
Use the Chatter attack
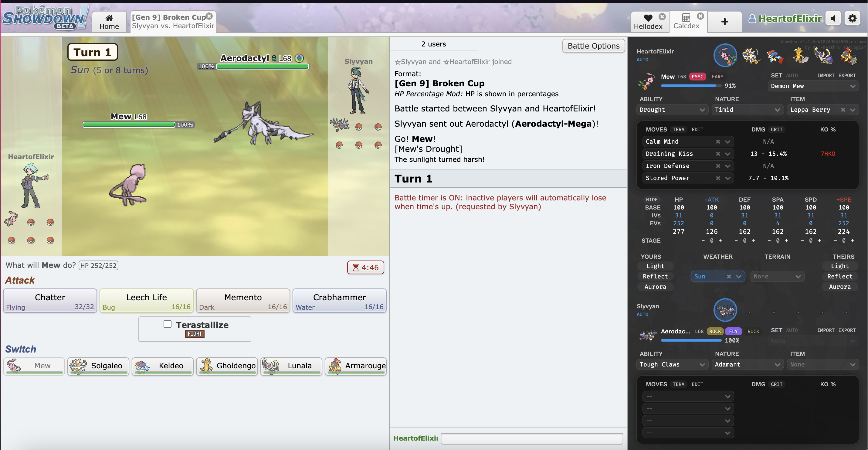[x=50, y=301]
